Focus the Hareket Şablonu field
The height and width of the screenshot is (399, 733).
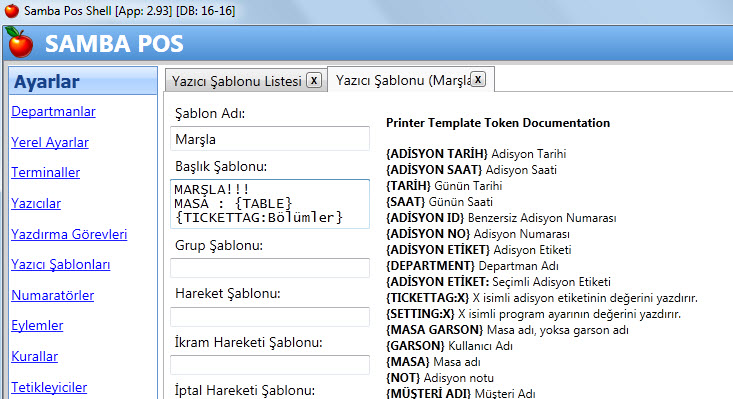point(270,317)
